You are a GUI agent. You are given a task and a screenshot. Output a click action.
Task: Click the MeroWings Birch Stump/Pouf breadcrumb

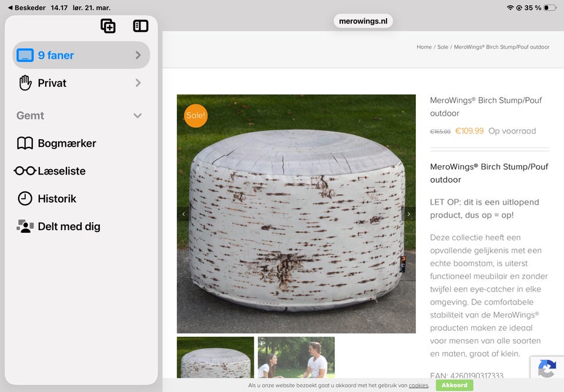501,47
